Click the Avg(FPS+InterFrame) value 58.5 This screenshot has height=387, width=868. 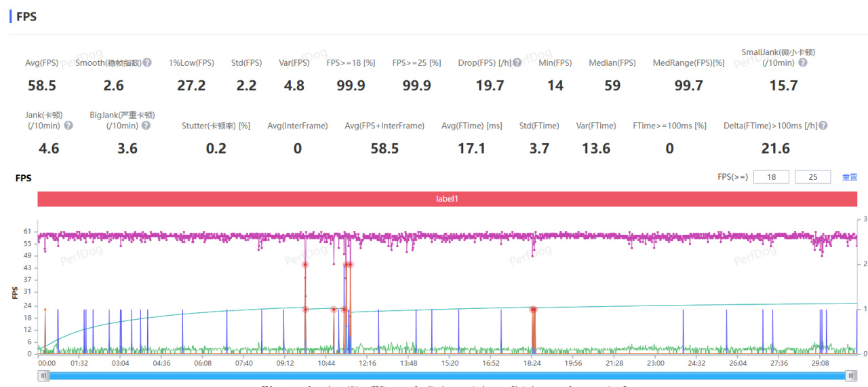pos(384,149)
